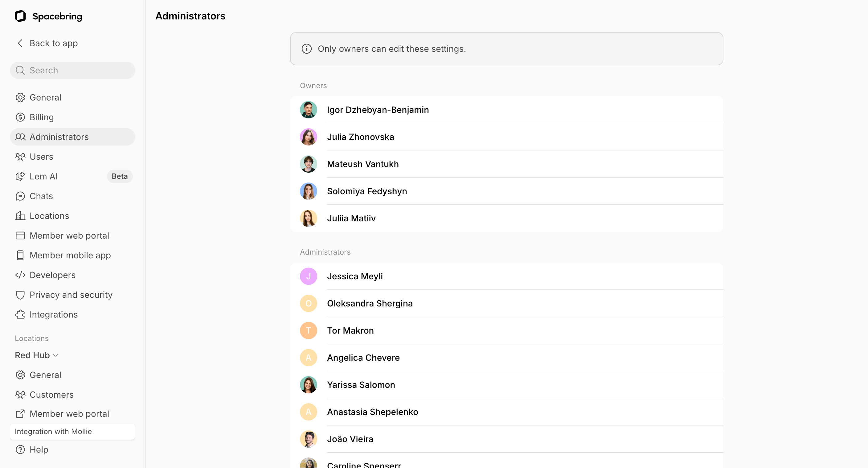Select administrator Jessica Meyli
The height and width of the screenshot is (468, 868).
(x=506, y=276)
